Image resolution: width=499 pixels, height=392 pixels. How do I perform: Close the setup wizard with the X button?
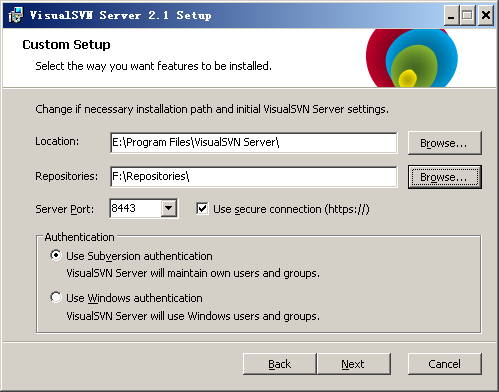coord(486,15)
